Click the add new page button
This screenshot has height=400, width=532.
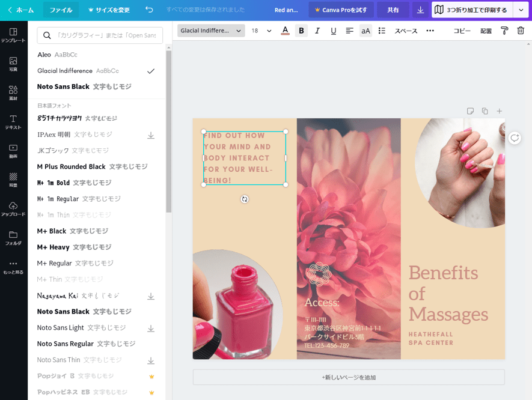click(349, 377)
